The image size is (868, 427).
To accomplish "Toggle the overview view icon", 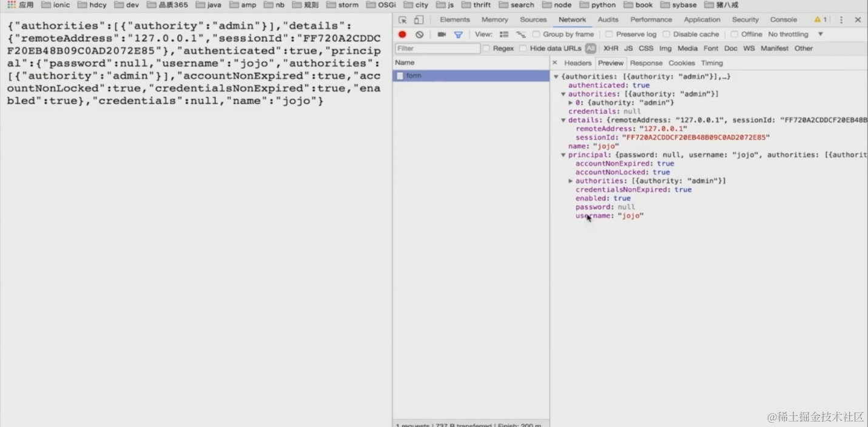I will click(x=520, y=35).
